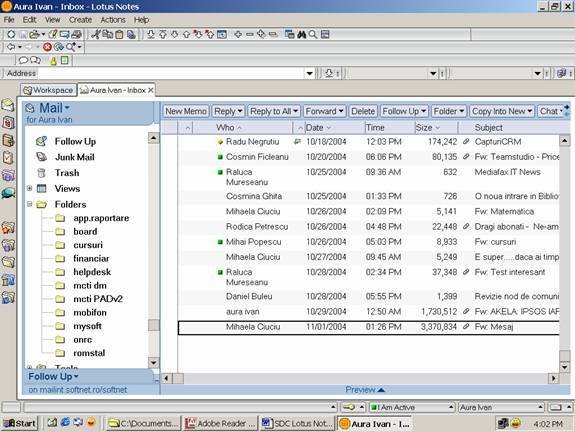Select the mobifon folder
Image resolution: width=575 pixels, height=432 pixels.
point(90,312)
